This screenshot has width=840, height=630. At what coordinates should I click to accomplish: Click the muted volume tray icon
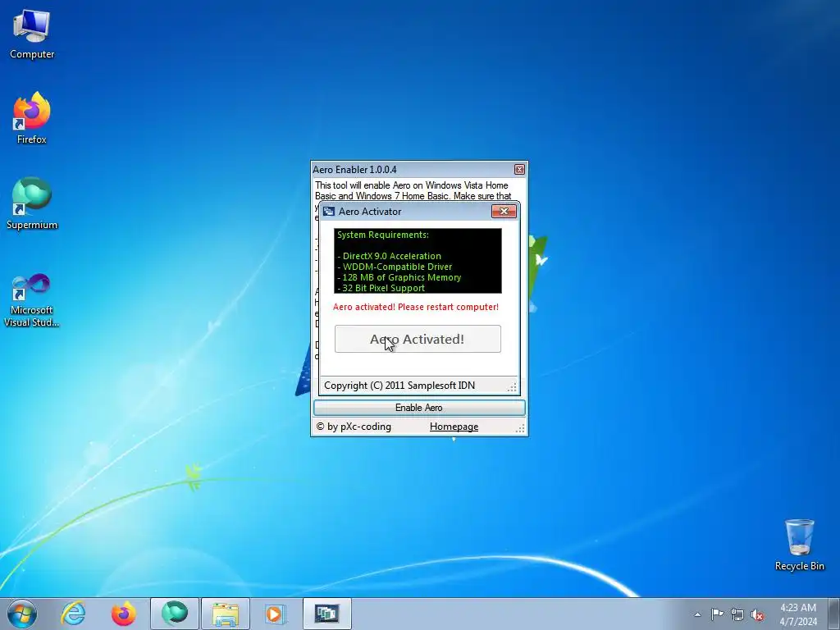[757, 614]
